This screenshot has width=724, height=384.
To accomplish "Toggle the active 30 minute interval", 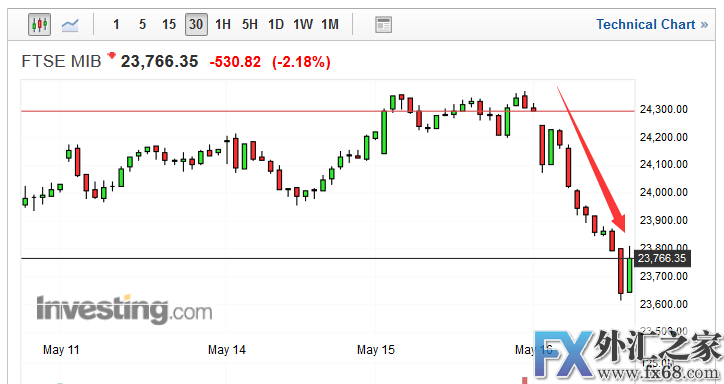I will [x=196, y=24].
